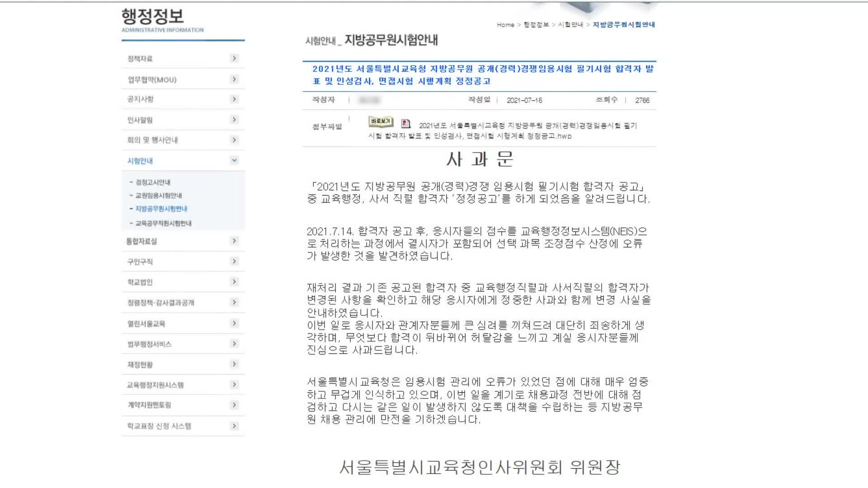Expand the 재정현황 arrow

click(234, 364)
